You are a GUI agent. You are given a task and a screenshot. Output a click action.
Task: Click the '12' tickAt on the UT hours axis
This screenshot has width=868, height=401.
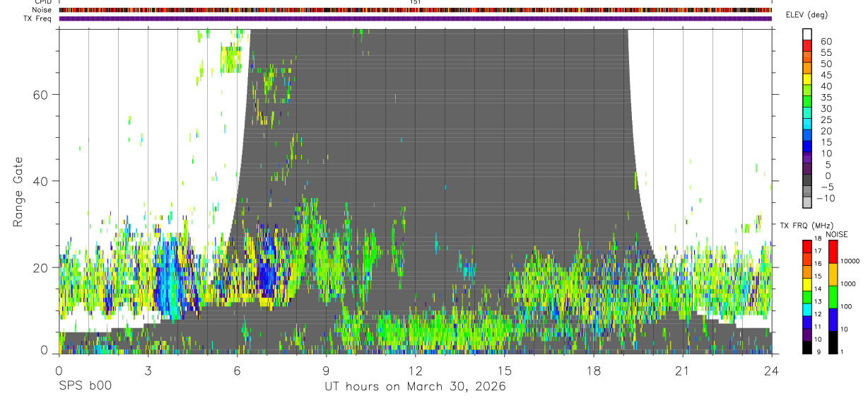pyautogui.click(x=416, y=371)
